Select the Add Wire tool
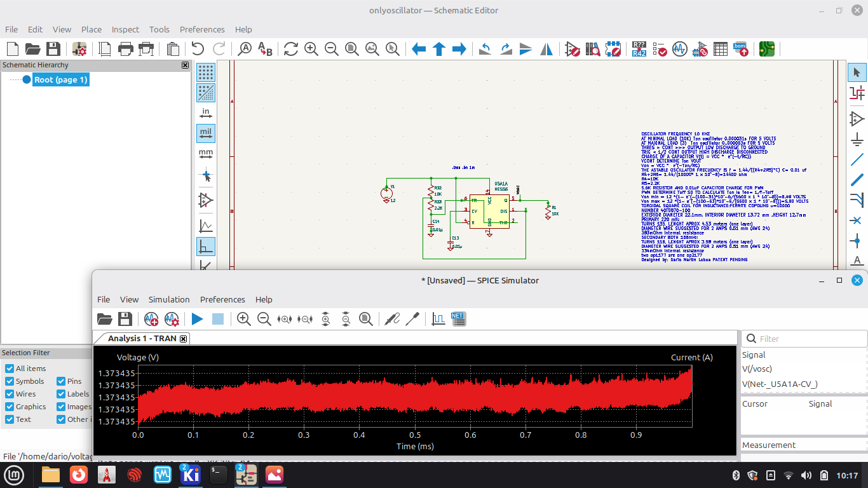The image size is (868, 488). [857, 159]
